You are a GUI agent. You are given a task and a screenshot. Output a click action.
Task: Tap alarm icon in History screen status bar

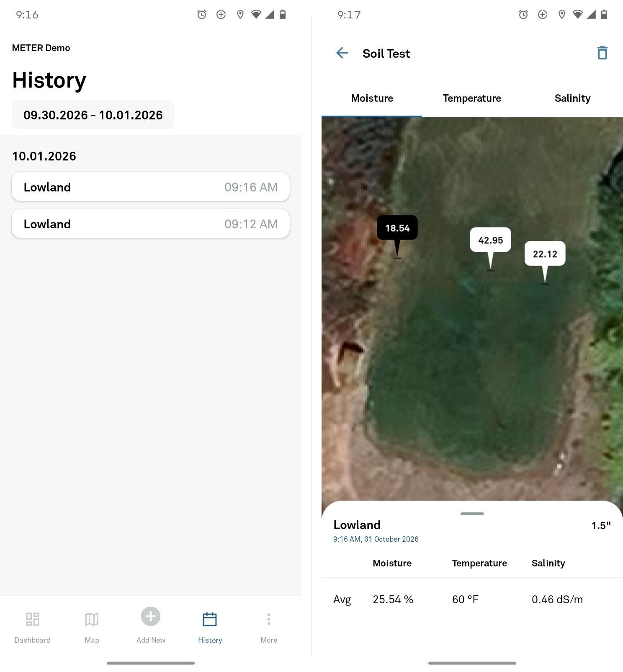(202, 15)
